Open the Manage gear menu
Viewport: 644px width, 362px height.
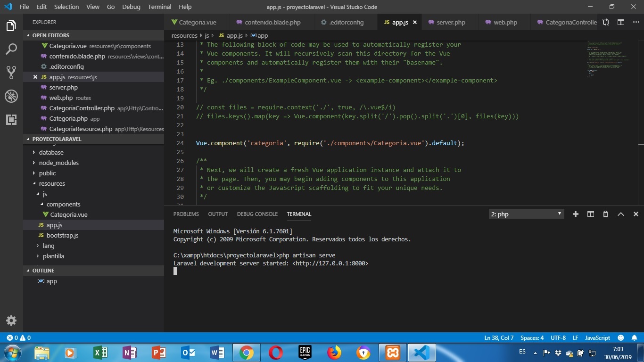tap(11, 321)
